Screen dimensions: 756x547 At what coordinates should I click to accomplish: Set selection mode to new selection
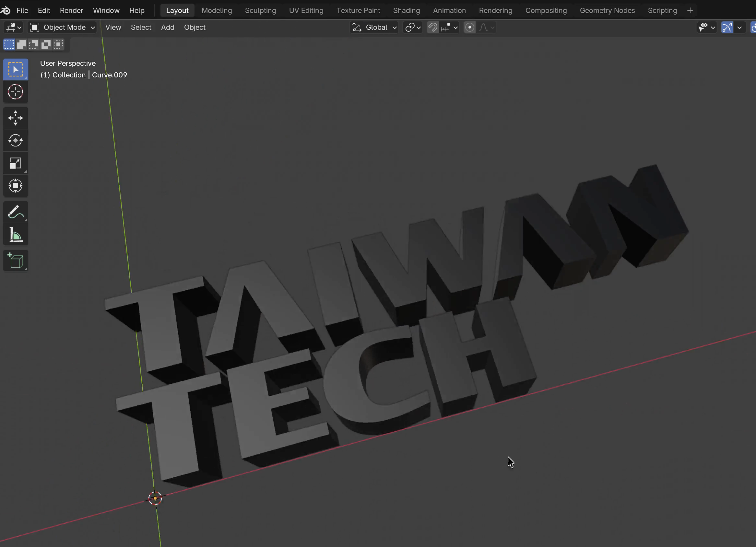coord(9,44)
